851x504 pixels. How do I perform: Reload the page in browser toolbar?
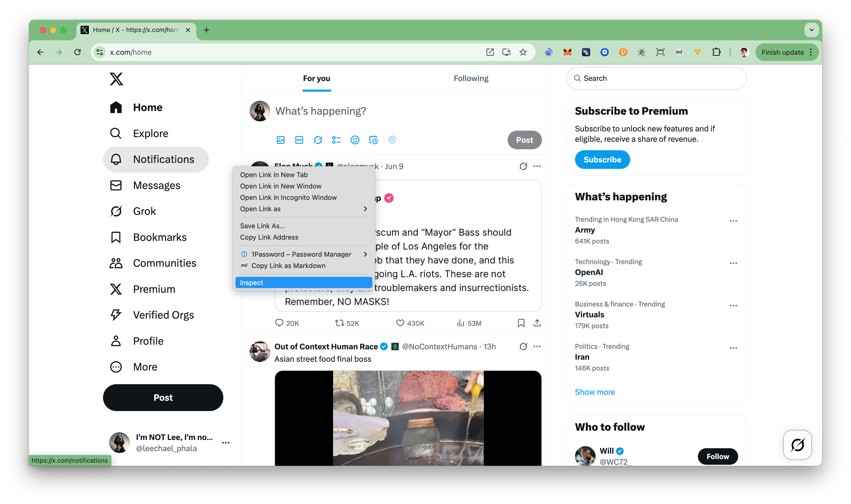coord(77,52)
